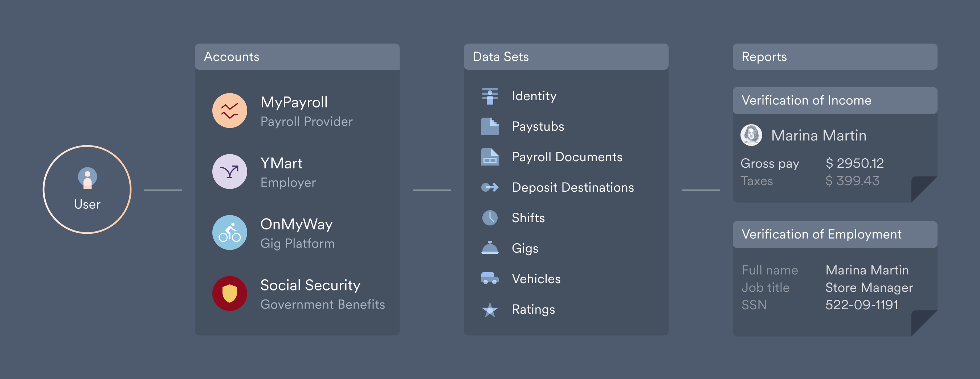Select the Payroll Documents icon
This screenshot has height=379, width=980.
tap(489, 157)
